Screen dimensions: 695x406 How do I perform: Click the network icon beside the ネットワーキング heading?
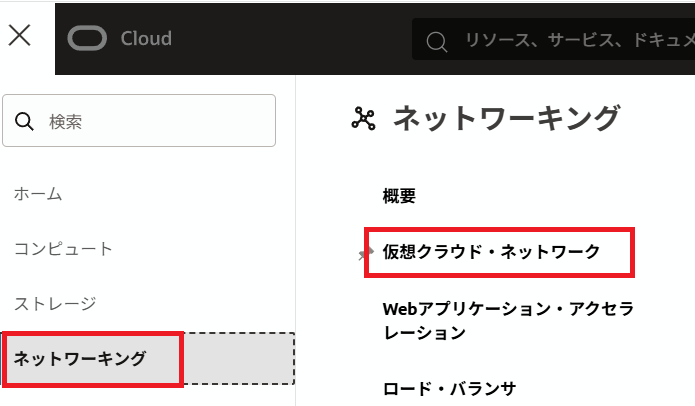coord(362,119)
